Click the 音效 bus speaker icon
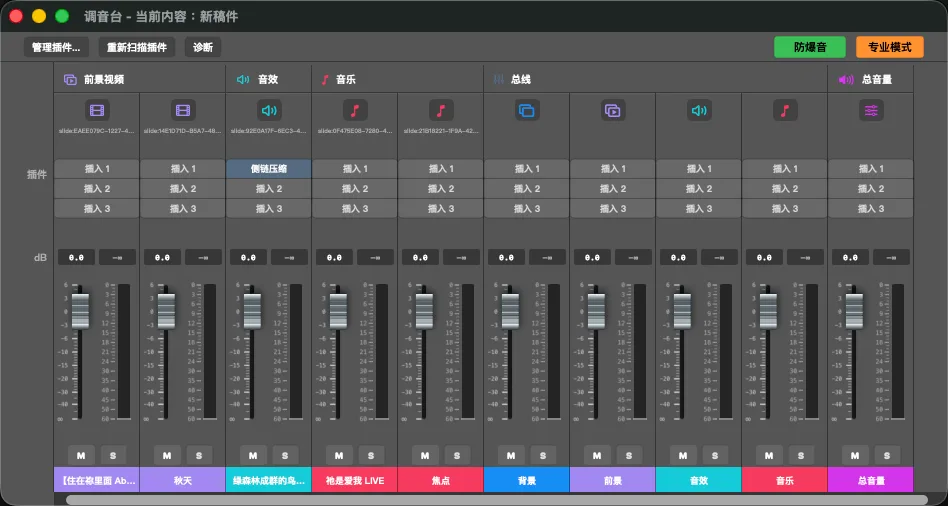Viewport: 948px width, 506px height. tap(699, 110)
